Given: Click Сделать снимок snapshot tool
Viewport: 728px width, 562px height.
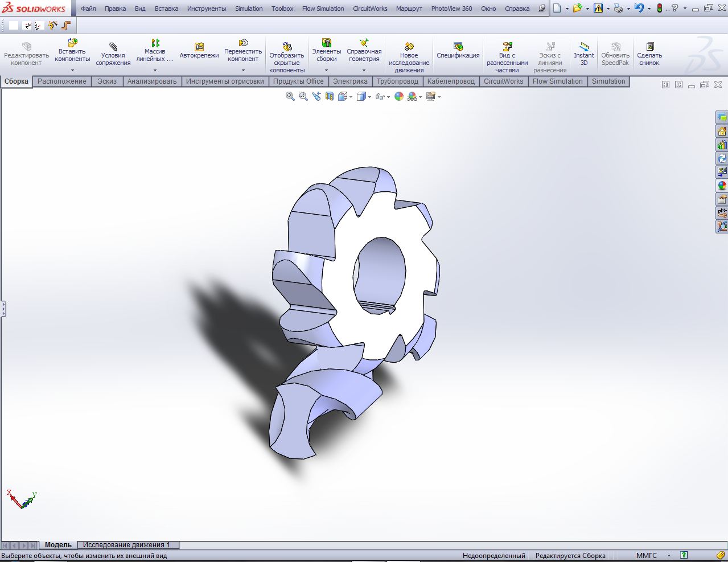Looking at the screenshot, I should (649, 54).
